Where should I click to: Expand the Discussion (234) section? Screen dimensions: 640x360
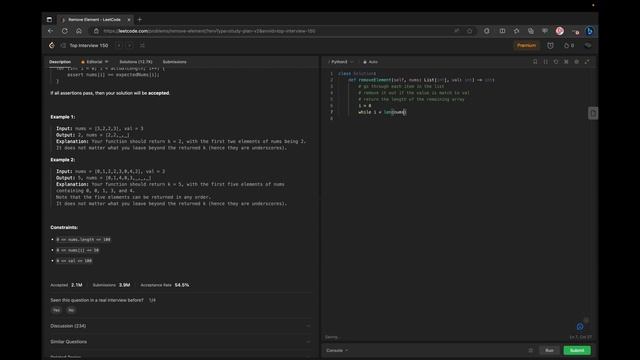coord(180,326)
